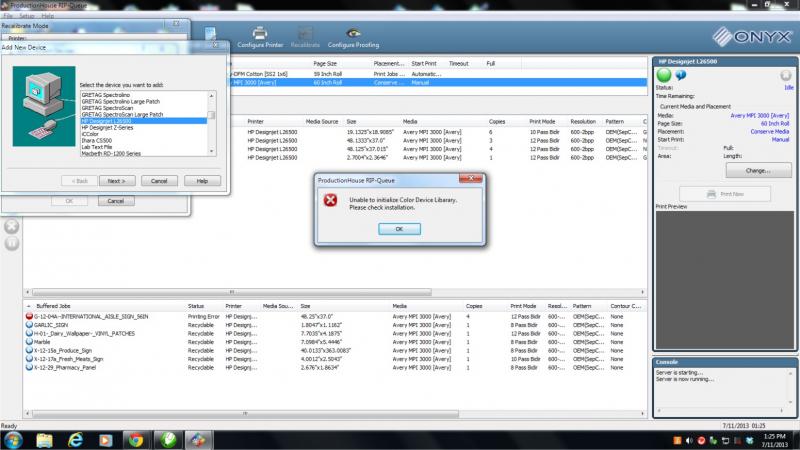Click the Buffered Jobs column header

(x=53, y=306)
